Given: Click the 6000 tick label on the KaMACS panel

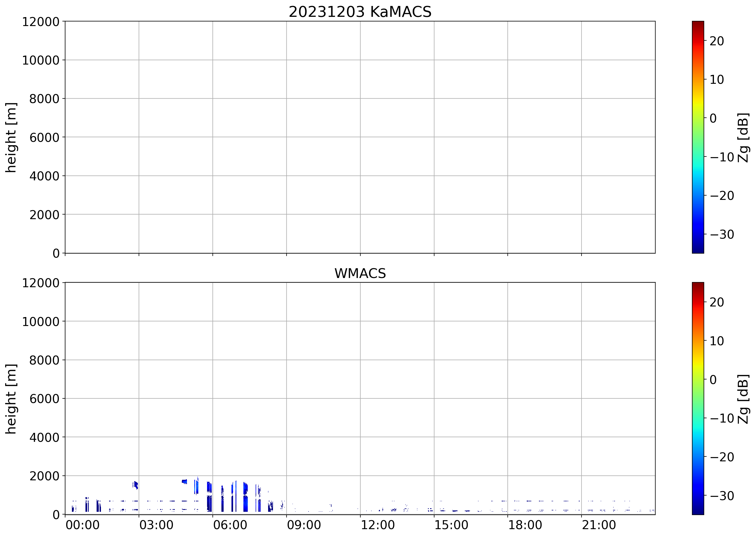Looking at the screenshot, I should point(44,138).
